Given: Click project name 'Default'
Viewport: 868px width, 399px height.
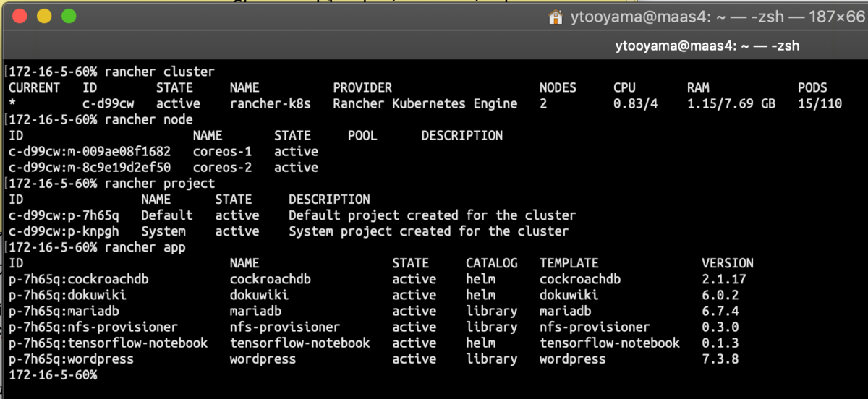Looking at the screenshot, I should pyautogui.click(x=167, y=215).
